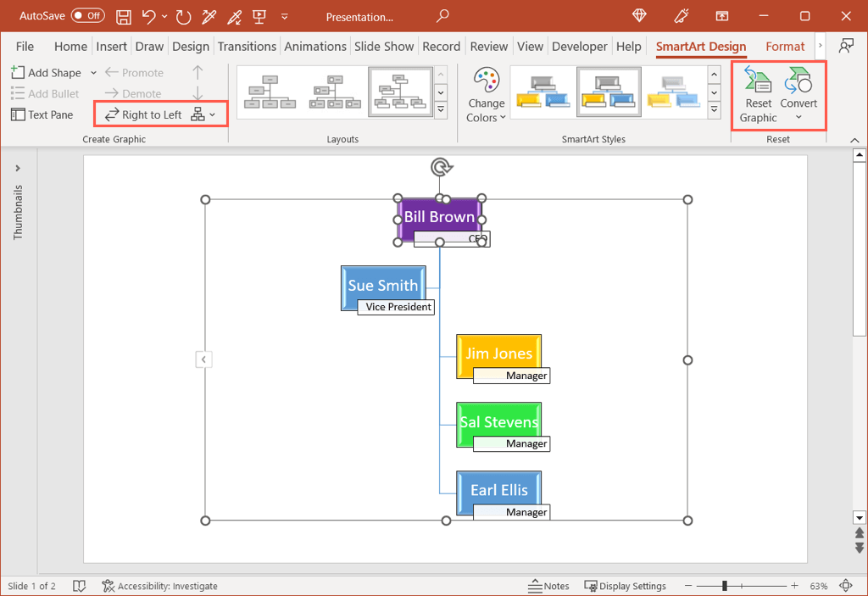Click the Fit slide to window icon

(845, 586)
